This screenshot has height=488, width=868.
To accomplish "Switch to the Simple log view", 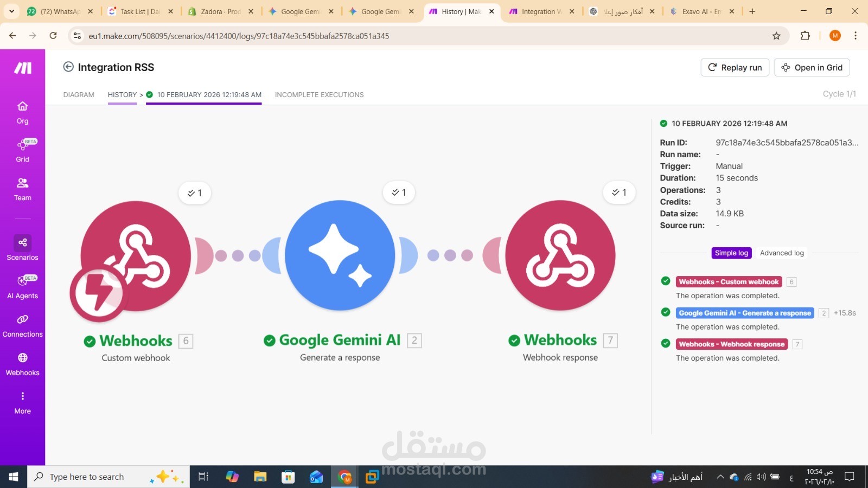I will pos(731,253).
